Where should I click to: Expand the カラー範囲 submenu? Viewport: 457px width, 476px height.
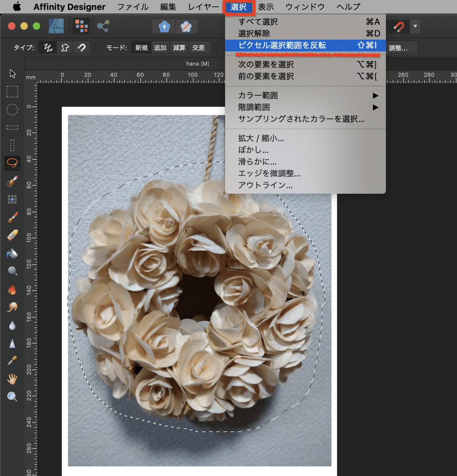point(305,95)
